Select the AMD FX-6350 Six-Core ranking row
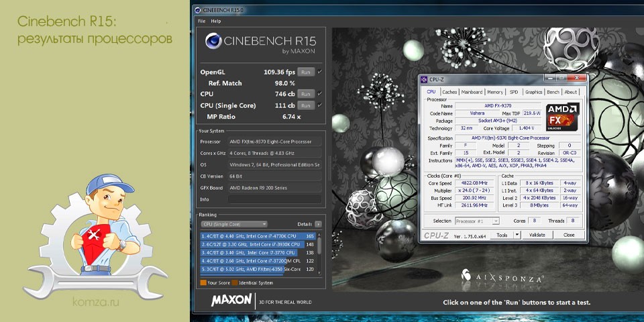The width and height of the screenshot is (644, 322). coord(258,270)
